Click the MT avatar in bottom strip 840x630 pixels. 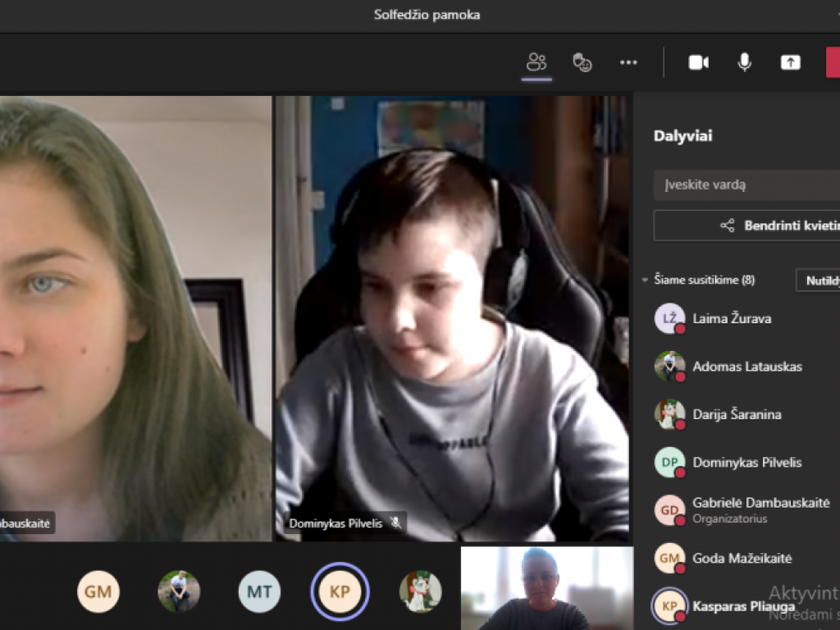[259, 591]
